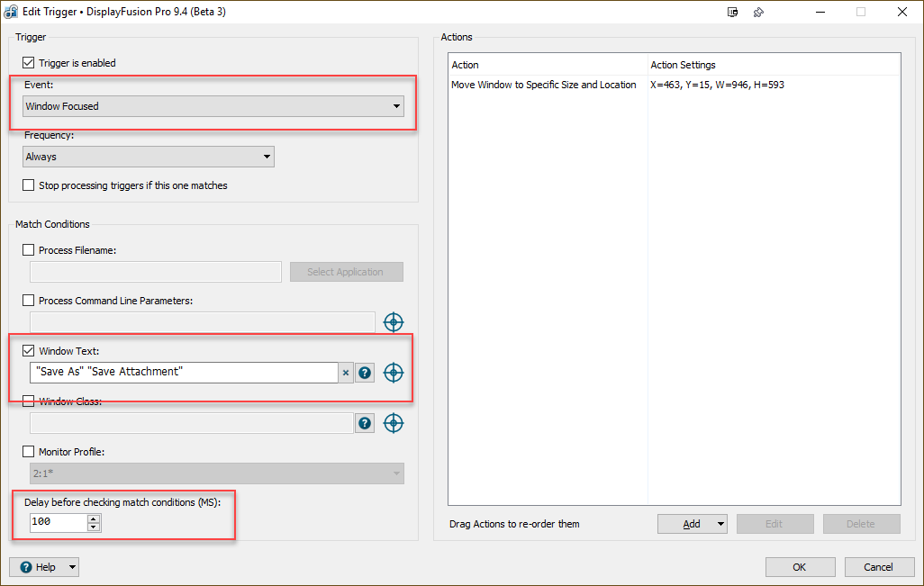Uncheck the Trigger is enabled checkbox
The image size is (924, 586).
[29, 63]
